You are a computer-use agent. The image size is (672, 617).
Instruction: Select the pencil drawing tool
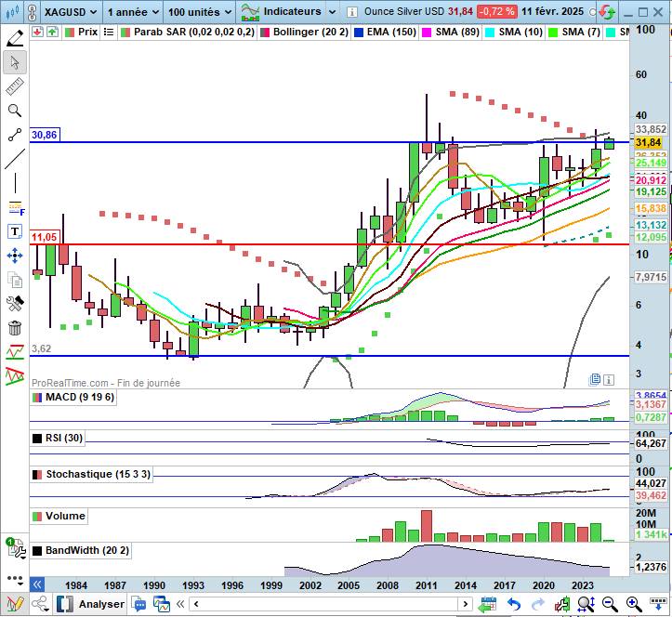pos(15,38)
